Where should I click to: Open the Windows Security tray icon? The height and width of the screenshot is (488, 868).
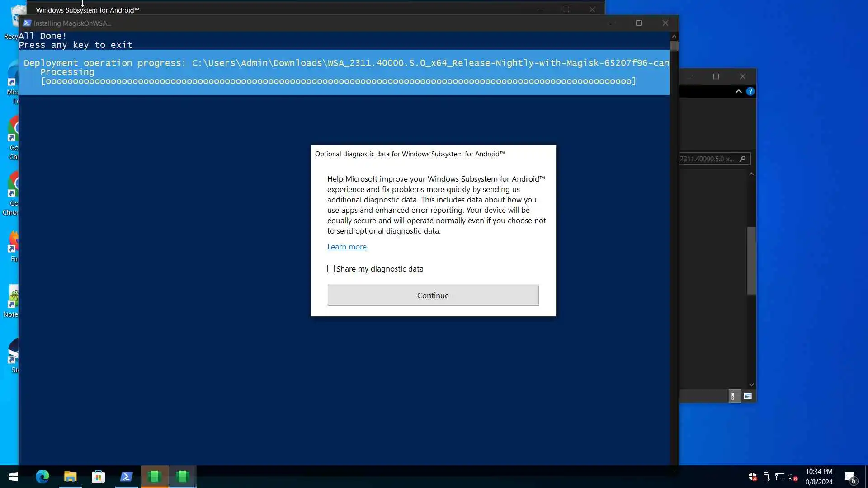(752, 477)
